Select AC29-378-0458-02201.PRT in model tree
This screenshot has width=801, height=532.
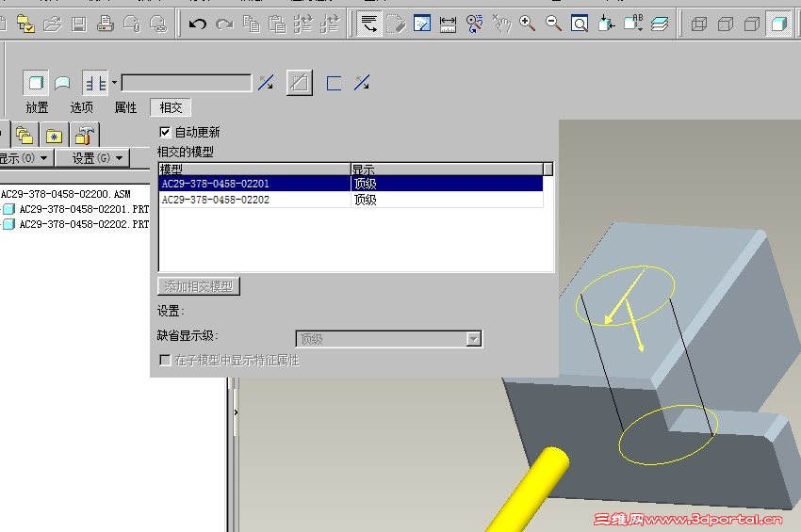[84, 209]
